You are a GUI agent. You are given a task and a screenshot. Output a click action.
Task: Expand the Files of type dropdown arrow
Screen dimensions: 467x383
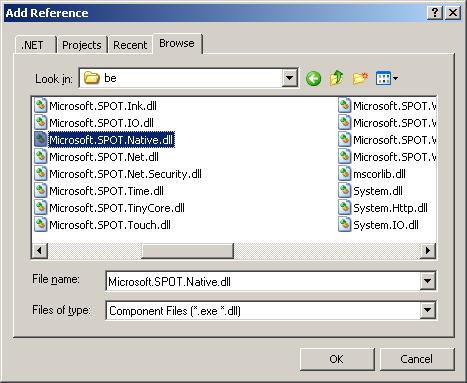pyautogui.click(x=427, y=310)
